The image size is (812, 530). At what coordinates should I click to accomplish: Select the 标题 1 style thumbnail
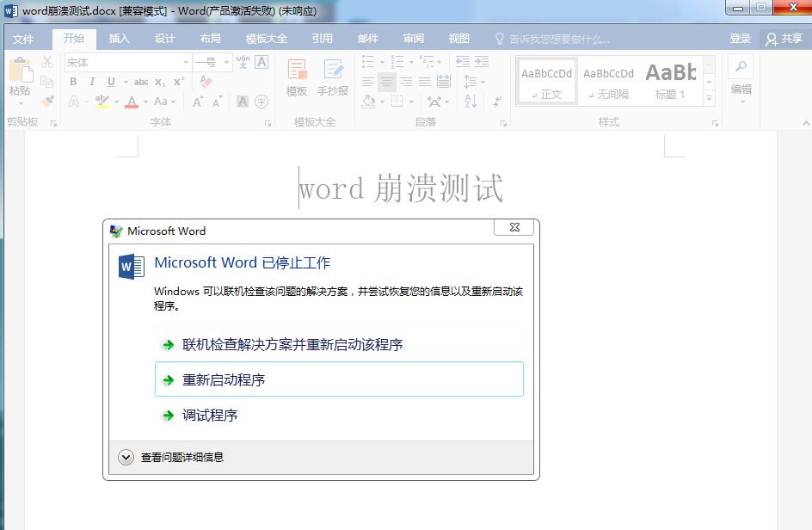pos(670,82)
